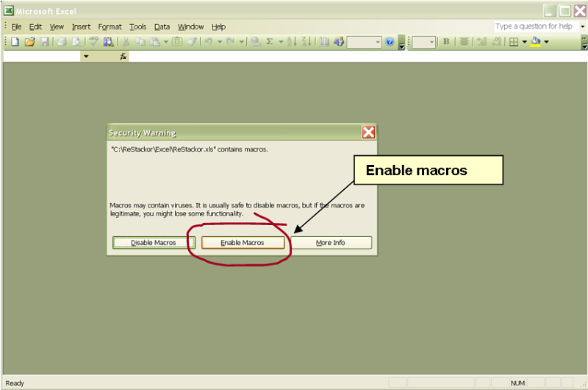Open the Help menu
Viewport: 588px width, 390px height.
[x=218, y=26]
